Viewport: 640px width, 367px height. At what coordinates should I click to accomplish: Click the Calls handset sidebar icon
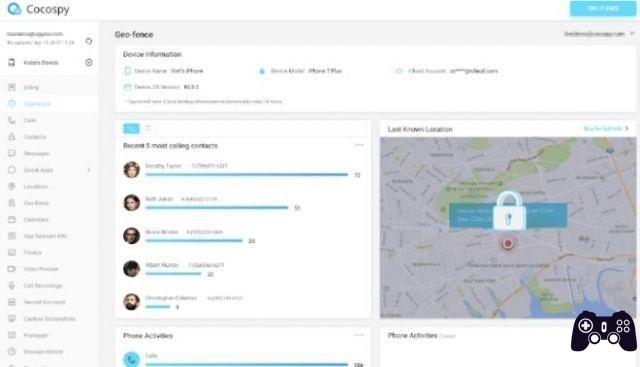(12, 120)
